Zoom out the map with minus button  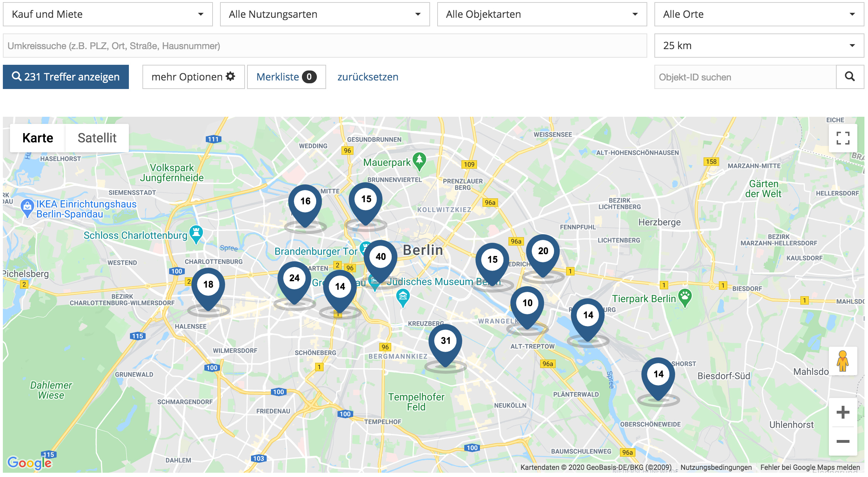click(x=843, y=441)
